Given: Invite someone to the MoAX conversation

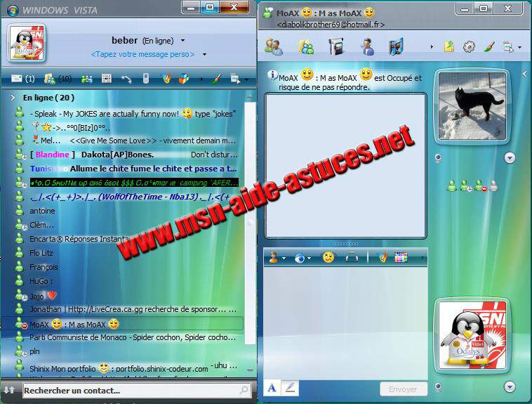Looking at the screenshot, I should (x=274, y=46).
